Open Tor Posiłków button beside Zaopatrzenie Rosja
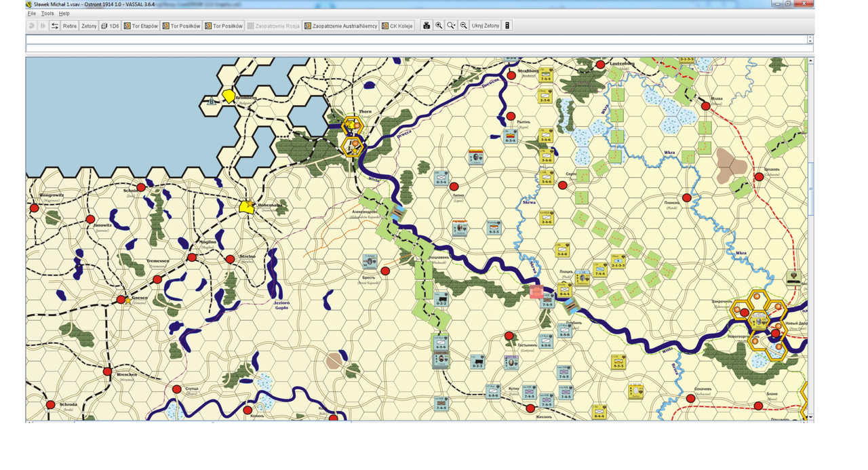Image resolution: width=868 pixels, height=470 pixels. [224, 26]
